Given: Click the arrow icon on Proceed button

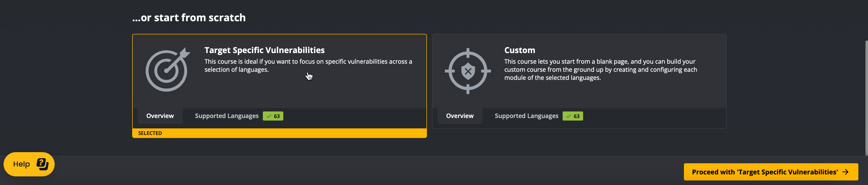Looking at the screenshot, I should click(845, 172).
